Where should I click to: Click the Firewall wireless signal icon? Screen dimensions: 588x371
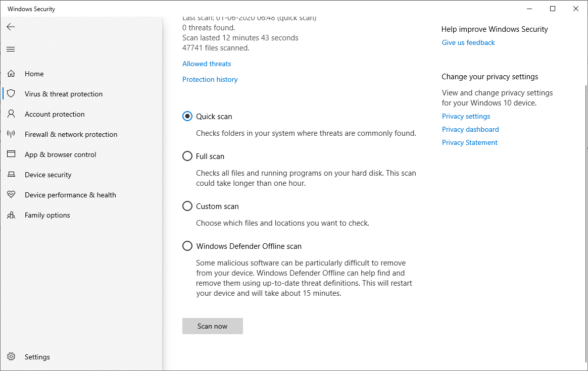[11, 134]
